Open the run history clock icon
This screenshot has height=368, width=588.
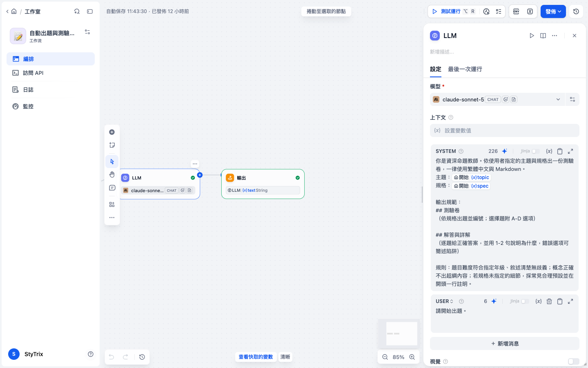tap(486, 11)
